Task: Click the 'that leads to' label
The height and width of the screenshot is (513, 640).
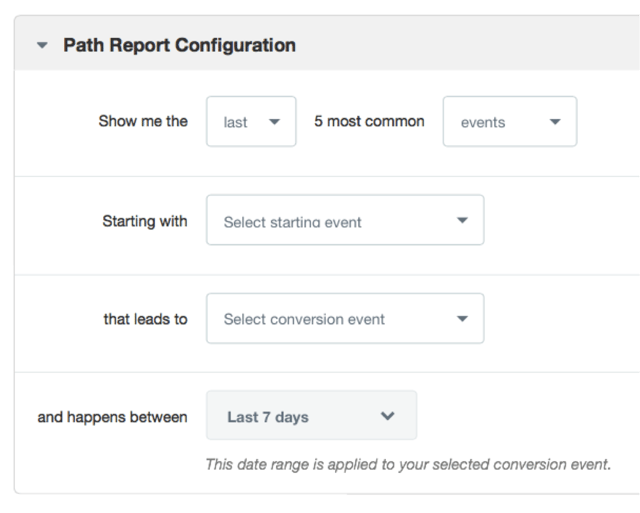Action: [145, 319]
